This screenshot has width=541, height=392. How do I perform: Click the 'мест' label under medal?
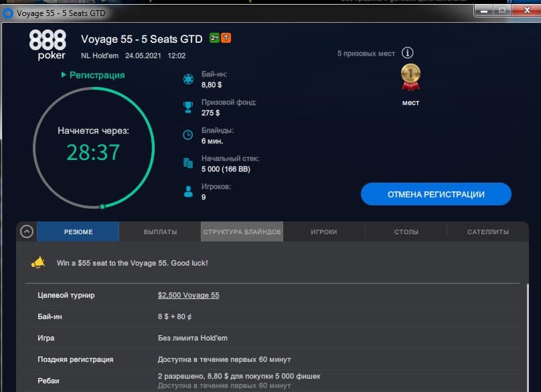tap(410, 103)
